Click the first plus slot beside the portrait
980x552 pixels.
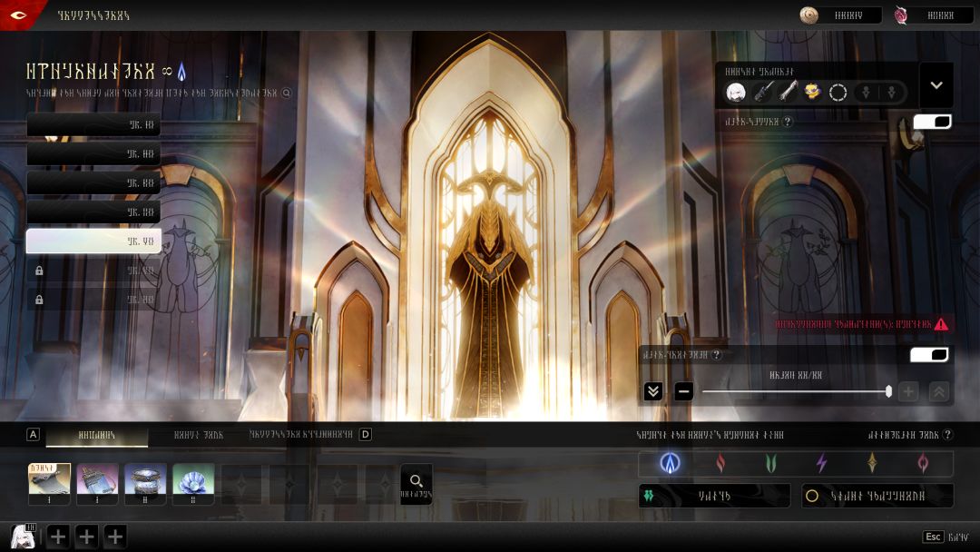click(58, 537)
